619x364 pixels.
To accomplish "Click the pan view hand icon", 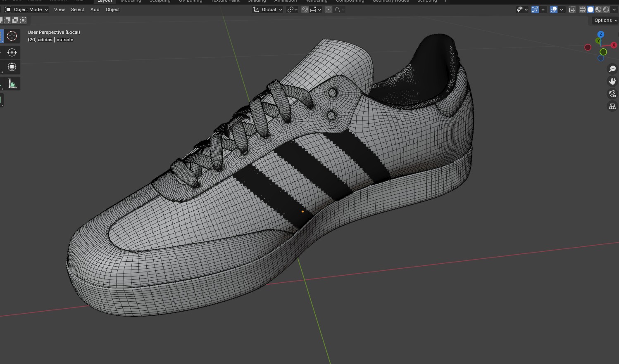I will pyautogui.click(x=612, y=81).
